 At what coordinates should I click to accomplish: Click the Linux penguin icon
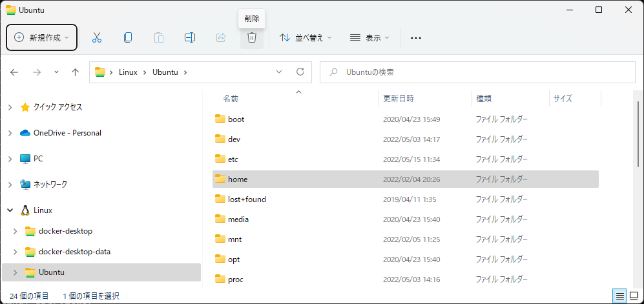[x=25, y=210]
